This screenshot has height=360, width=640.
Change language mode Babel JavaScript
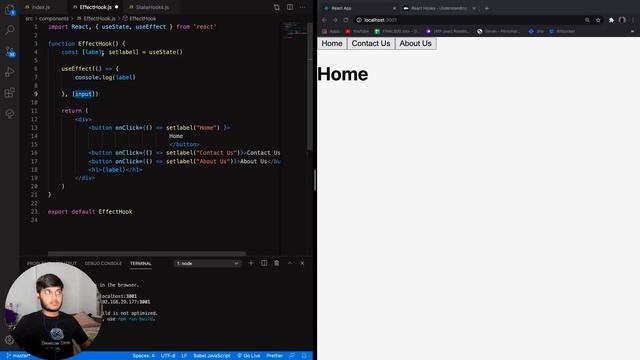[211, 356]
